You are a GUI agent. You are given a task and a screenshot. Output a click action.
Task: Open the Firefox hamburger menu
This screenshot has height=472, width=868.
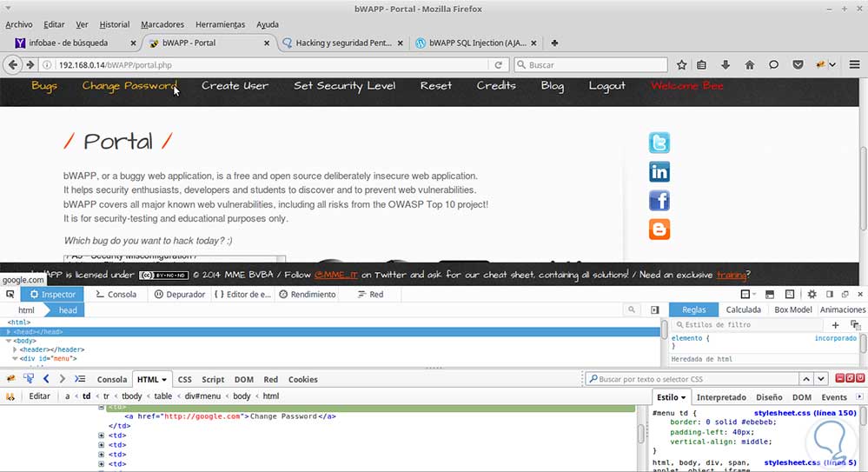coord(854,65)
